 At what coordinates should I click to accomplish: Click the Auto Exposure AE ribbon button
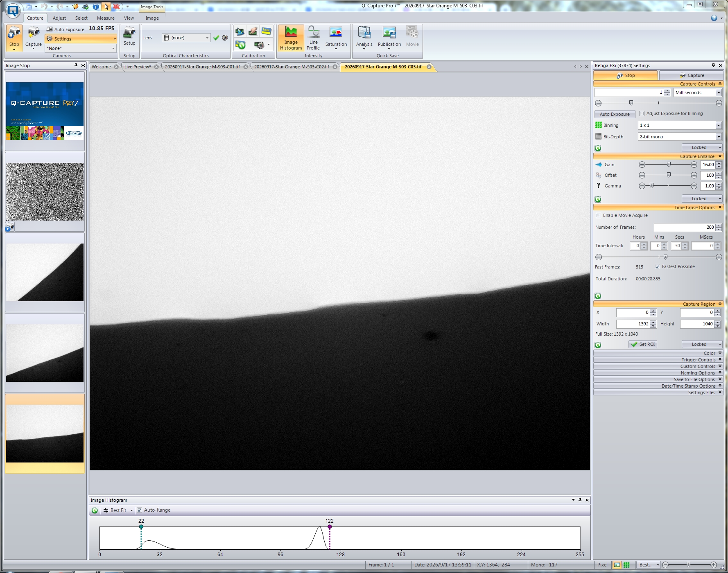pyautogui.click(x=66, y=29)
